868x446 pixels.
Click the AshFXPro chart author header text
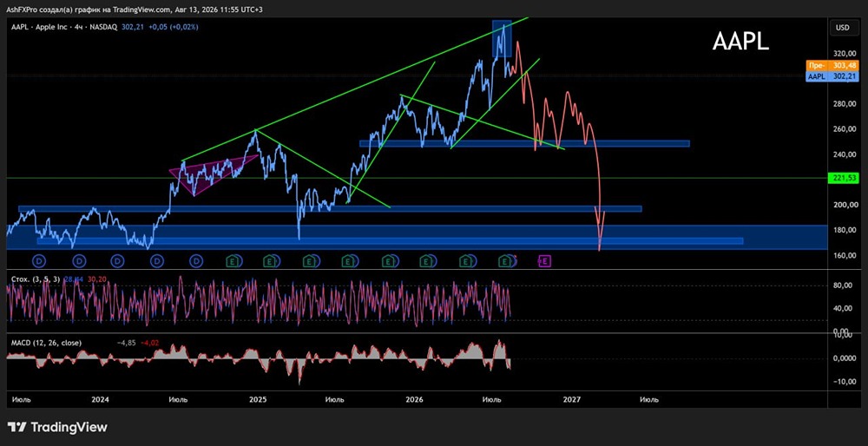tap(135, 9)
